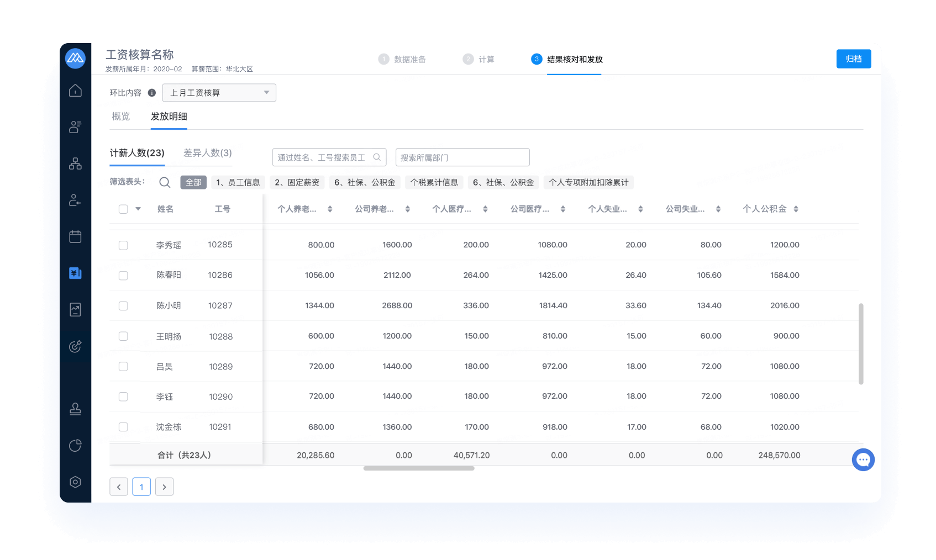Click the magnifier in employee search box

[377, 157]
